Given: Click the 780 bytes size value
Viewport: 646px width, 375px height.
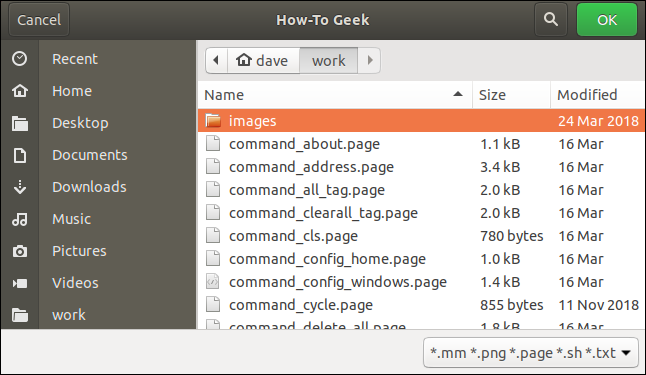Looking at the screenshot, I should point(512,236).
